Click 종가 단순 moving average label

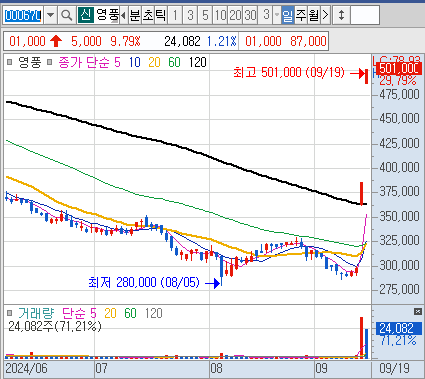pos(84,62)
